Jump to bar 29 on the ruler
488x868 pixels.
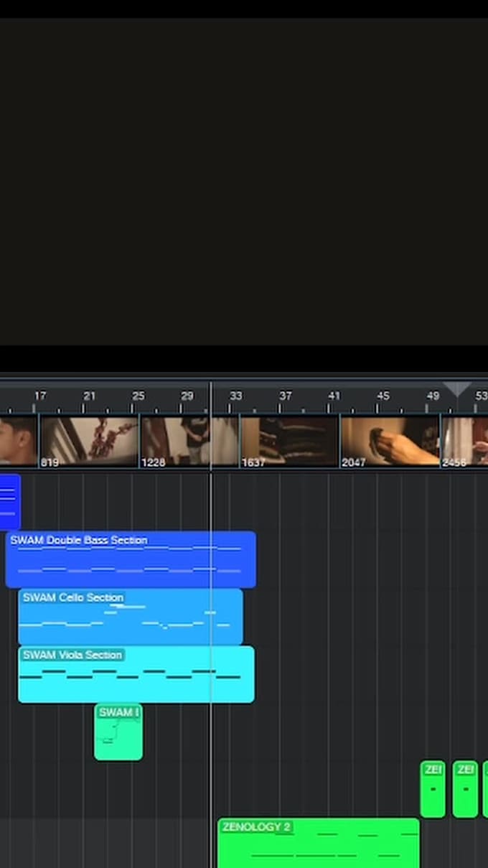[187, 396]
